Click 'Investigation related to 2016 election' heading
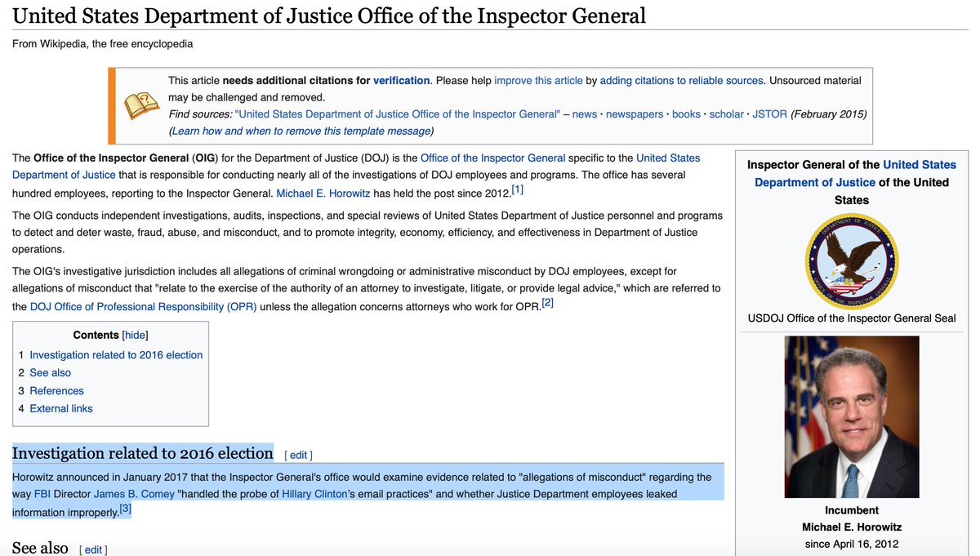The width and height of the screenshot is (980, 556). (x=143, y=453)
